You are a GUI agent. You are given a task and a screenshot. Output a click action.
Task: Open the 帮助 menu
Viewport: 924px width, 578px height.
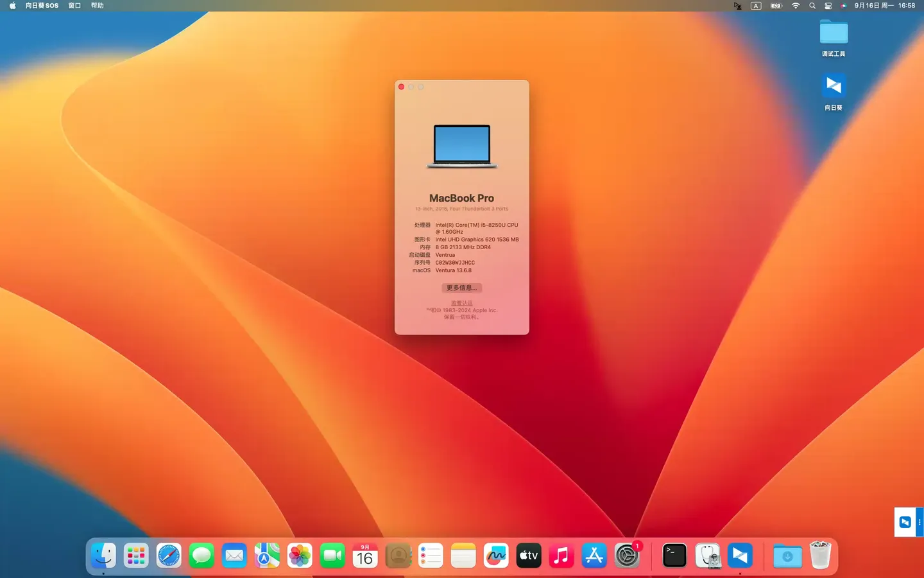(97, 6)
